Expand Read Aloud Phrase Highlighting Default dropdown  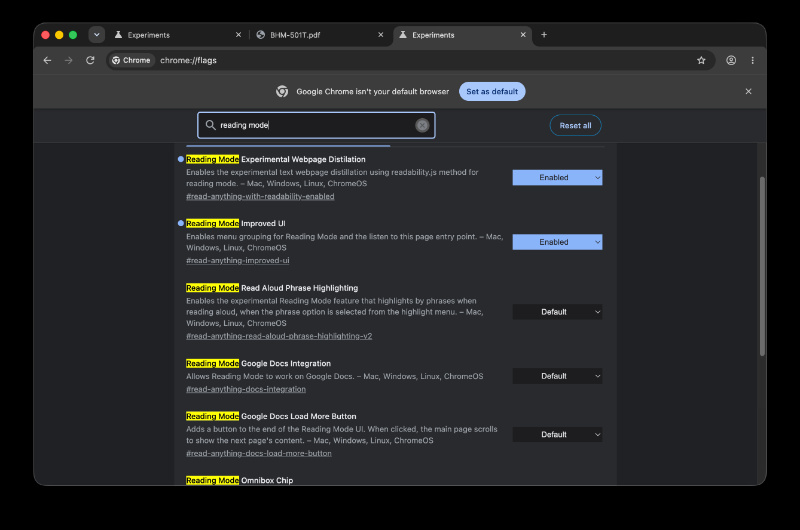557,312
